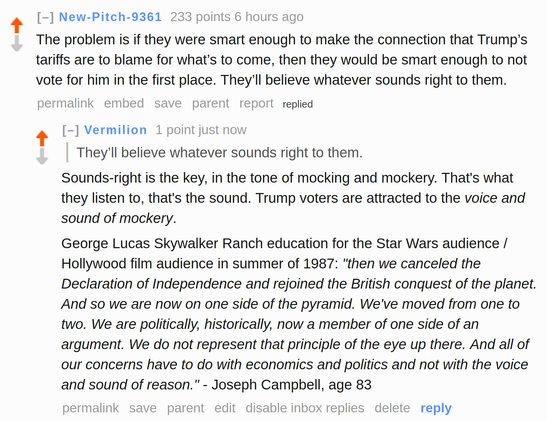Downvote New-Pitch-9361's comment
The height and width of the screenshot is (421, 547).
tap(17, 43)
